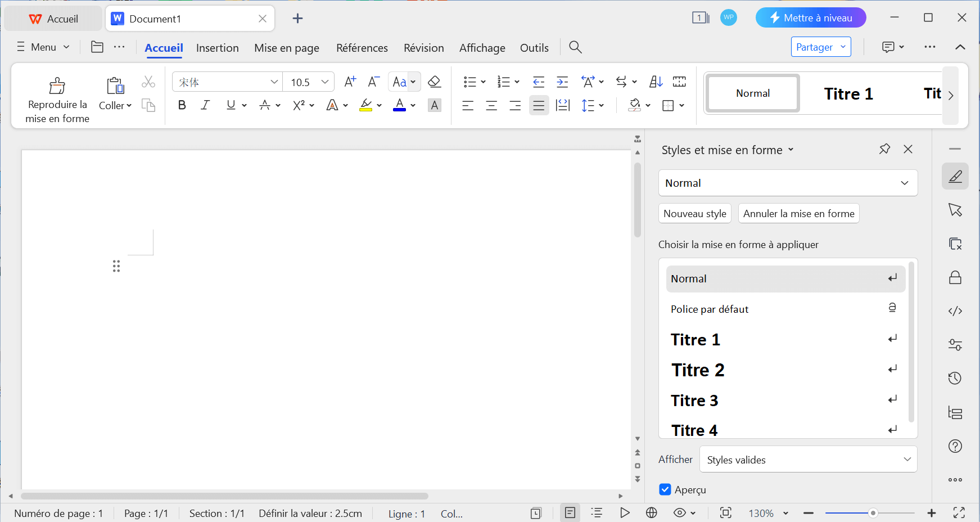
Task: Toggle the character shading button
Action: click(x=435, y=105)
